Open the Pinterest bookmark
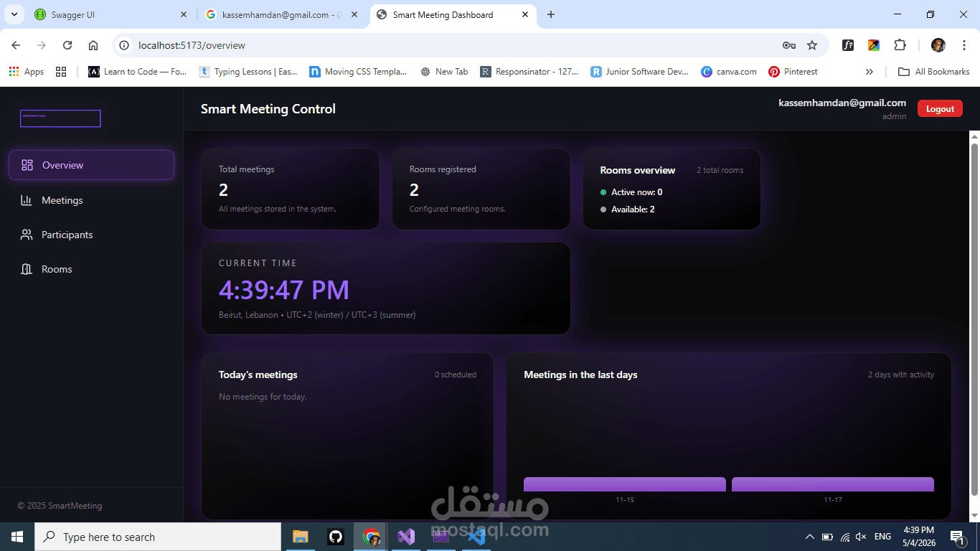Screen dimensions: 980x551 [793, 72]
